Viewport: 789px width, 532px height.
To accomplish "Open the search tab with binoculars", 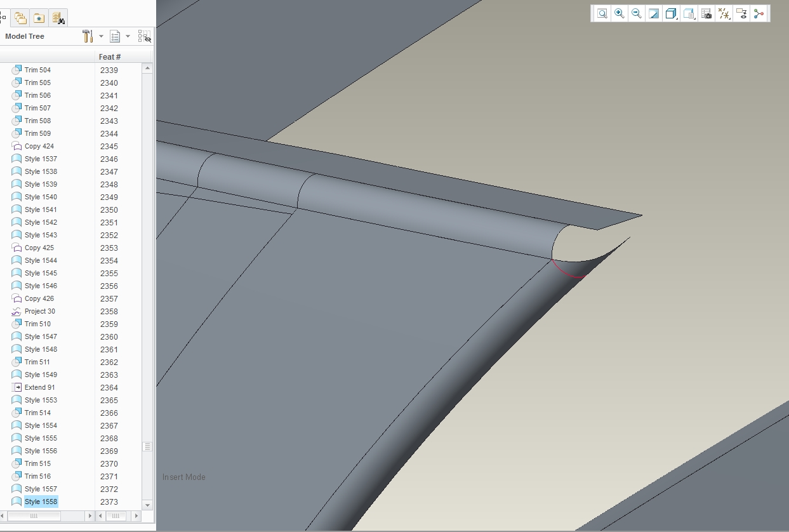I will pos(58,18).
